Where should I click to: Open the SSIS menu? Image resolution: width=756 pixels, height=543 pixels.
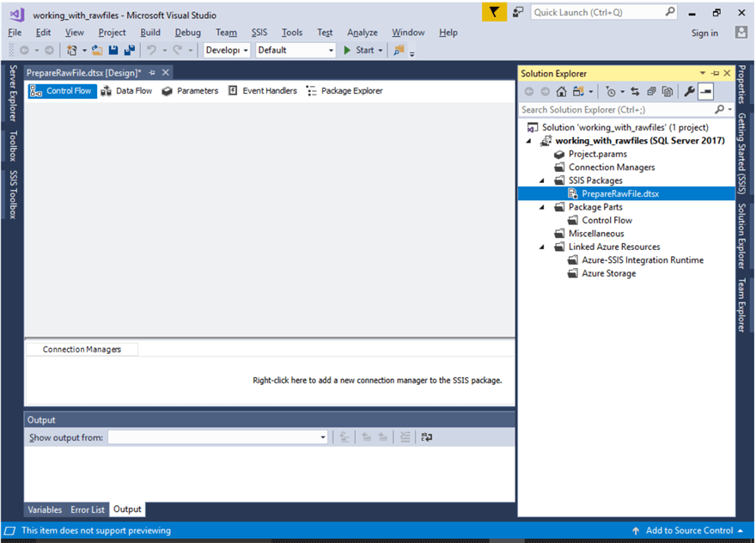click(259, 33)
